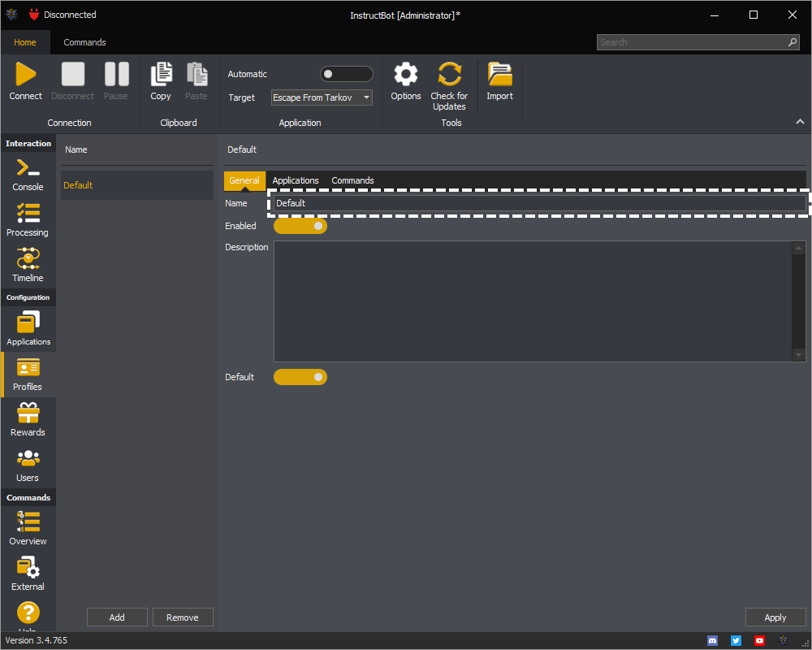
Task: Click InstructBot logo in status bar
Action: pos(783,641)
